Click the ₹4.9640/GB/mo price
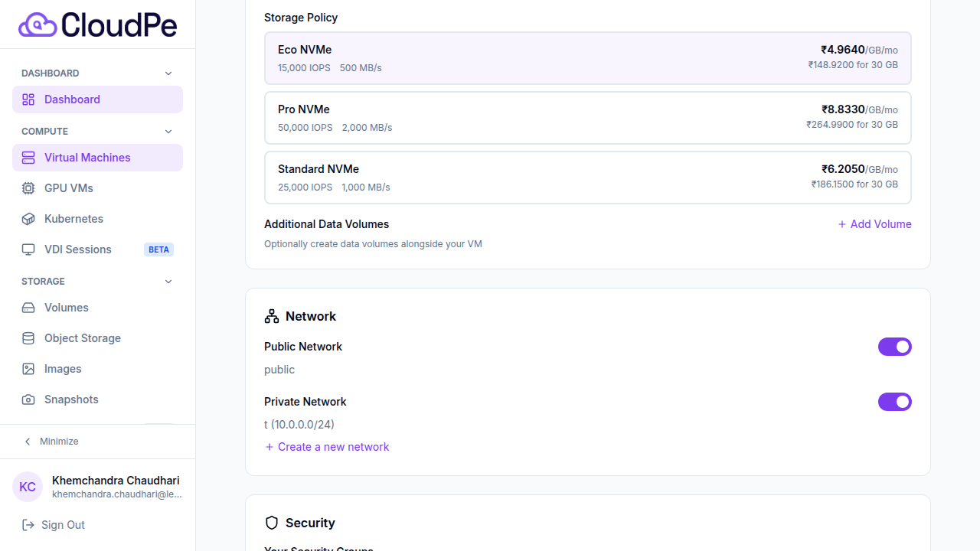 point(859,50)
